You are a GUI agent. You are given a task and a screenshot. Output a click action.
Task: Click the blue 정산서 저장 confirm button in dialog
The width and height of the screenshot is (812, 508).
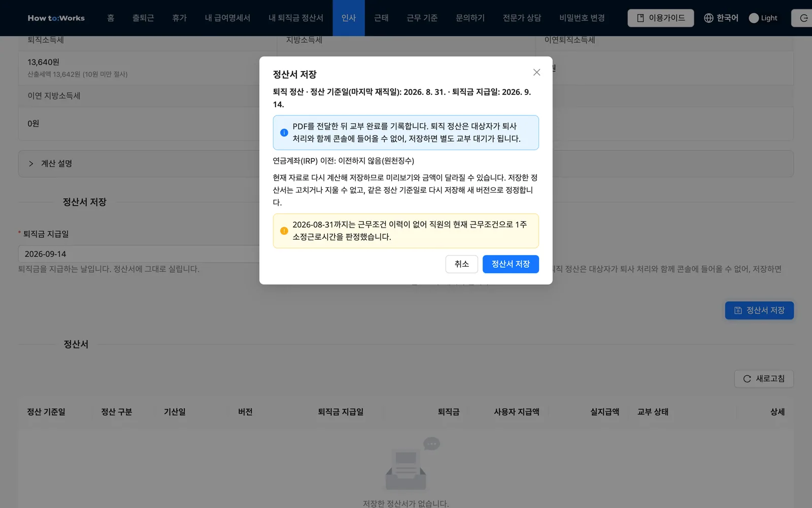click(x=511, y=264)
